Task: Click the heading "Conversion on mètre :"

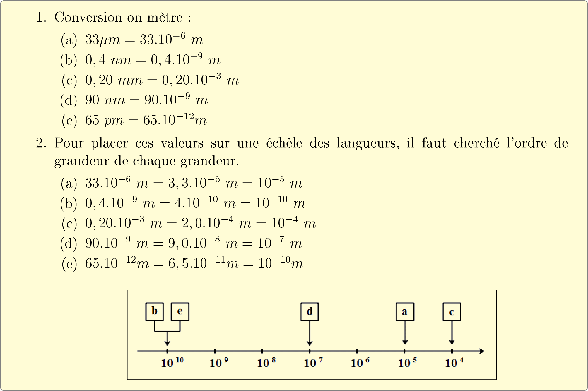Action: 123,17
